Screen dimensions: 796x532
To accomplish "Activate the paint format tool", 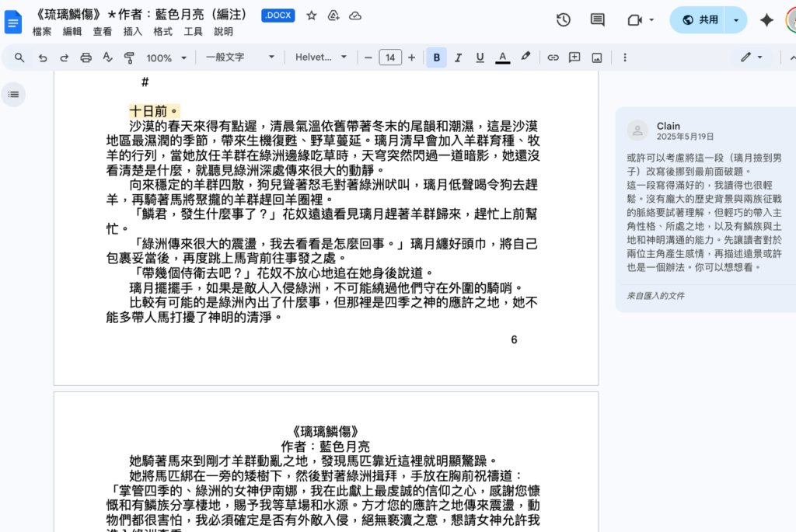I will pos(129,57).
